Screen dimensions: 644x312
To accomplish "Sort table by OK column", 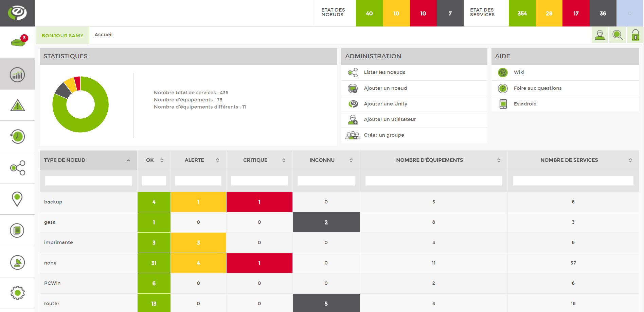I will coord(154,160).
